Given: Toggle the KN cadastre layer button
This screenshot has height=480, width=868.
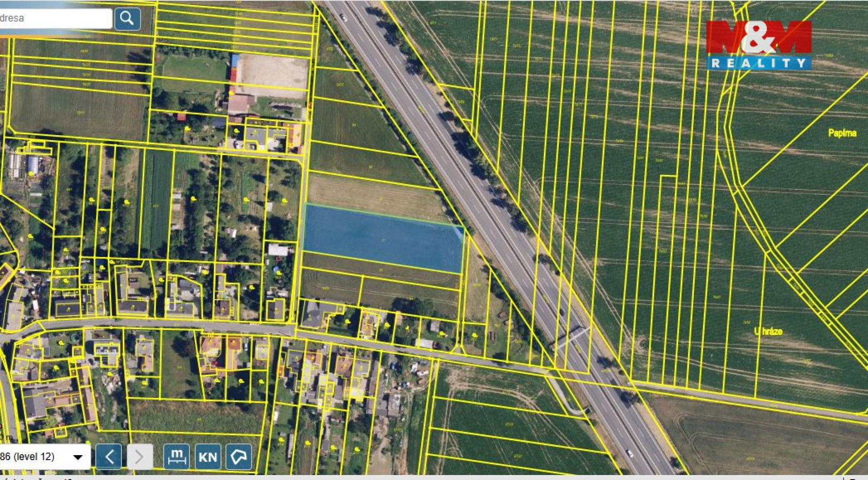Looking at the screenshot, I should coord(208,456).
